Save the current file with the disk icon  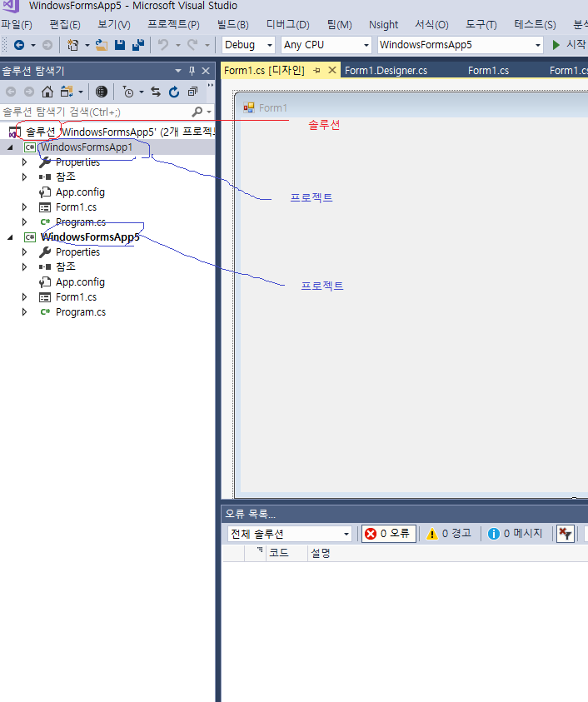(x=120, y=45)
